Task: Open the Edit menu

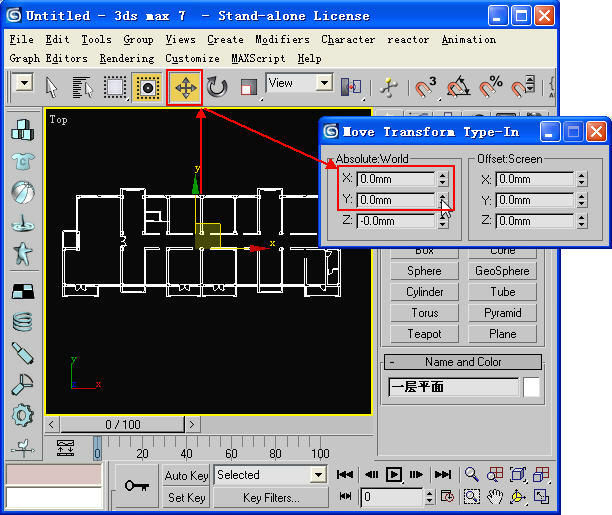Action: point(57,39)
